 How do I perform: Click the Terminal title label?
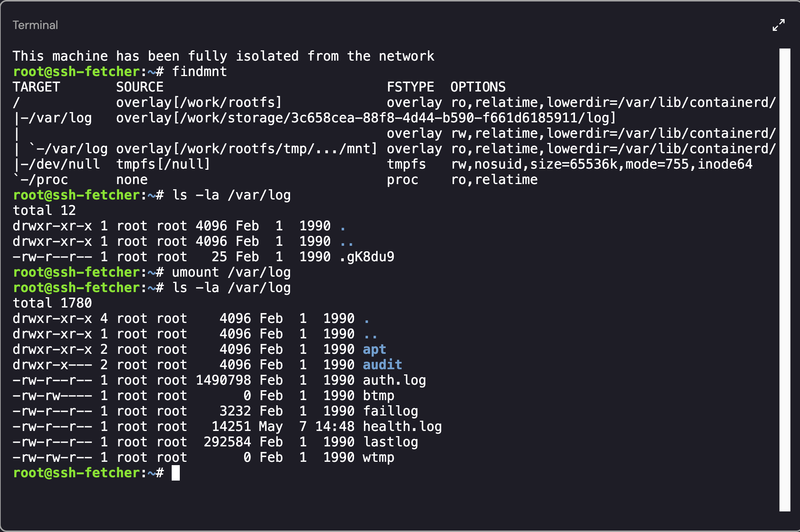[35, 25]
